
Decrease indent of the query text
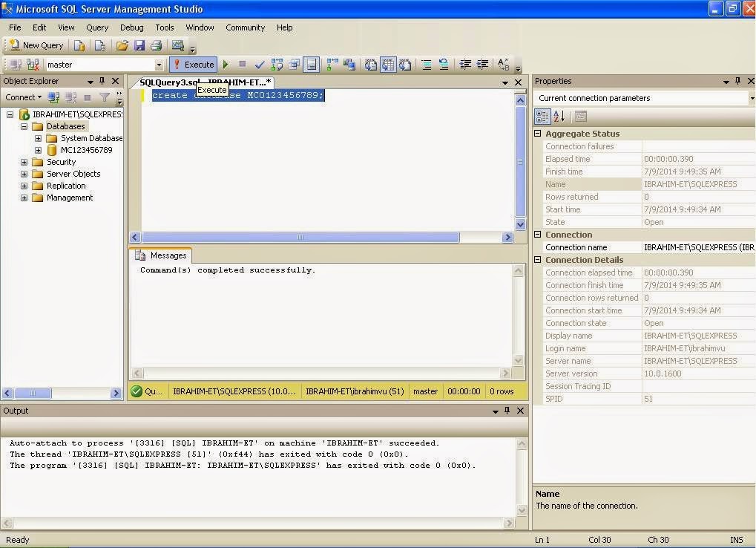[x=464, y=64]
